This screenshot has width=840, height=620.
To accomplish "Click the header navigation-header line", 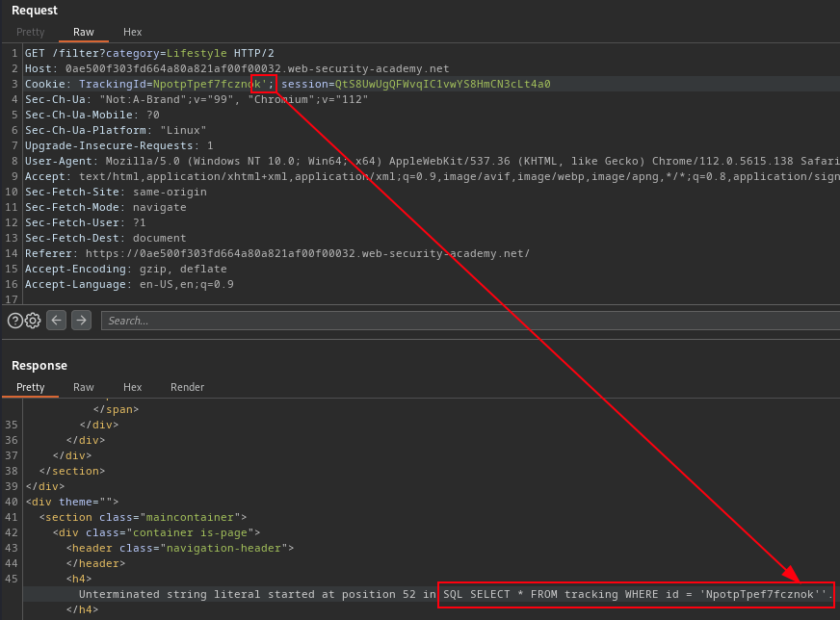I will coord(179,548).
